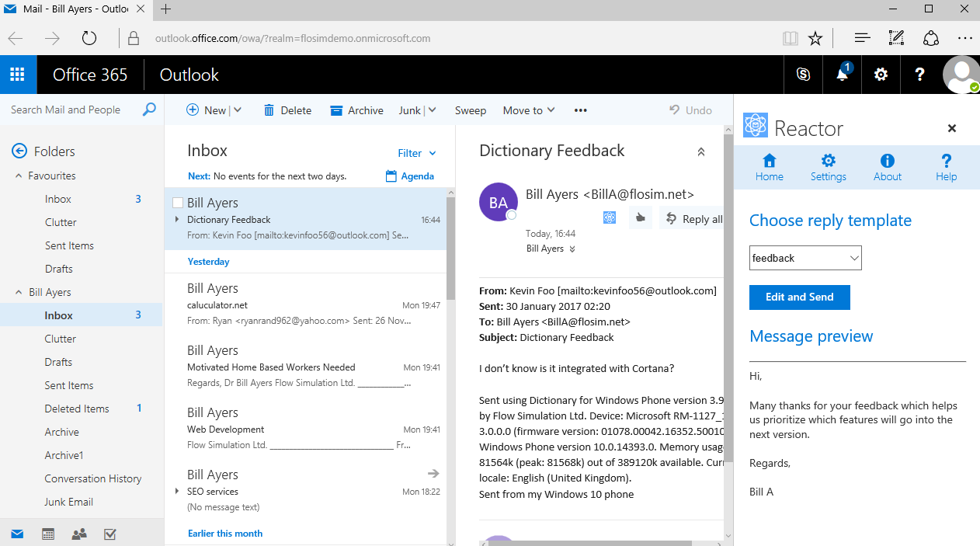The width and height of the screenshot is (980, 546).
Task: Switch to People view at bottom
Action: coord(79,534)
